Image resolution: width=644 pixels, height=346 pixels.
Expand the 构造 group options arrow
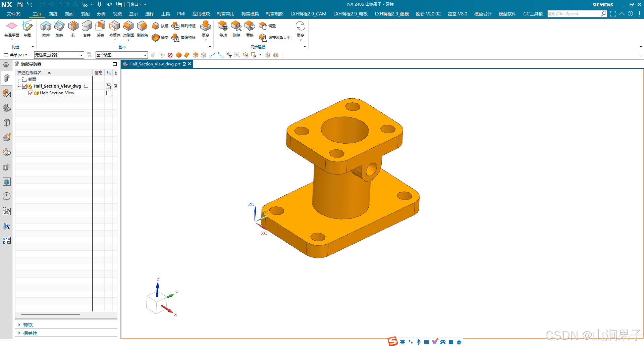click(33, 47)
